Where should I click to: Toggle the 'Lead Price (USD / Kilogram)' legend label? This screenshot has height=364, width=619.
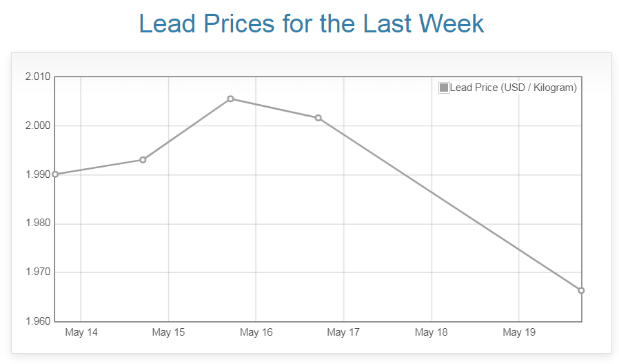(x=513, y=88)
